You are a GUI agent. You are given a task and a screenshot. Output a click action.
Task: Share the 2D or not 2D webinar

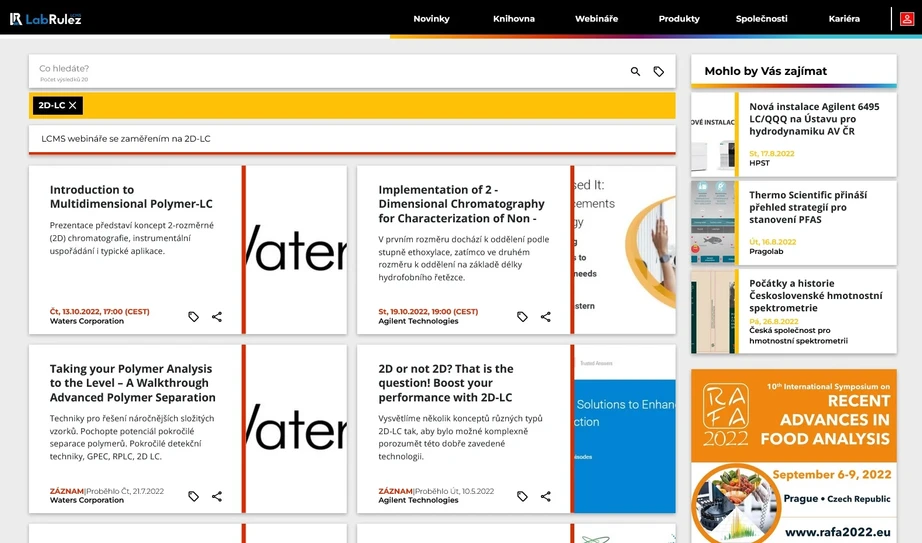pyautogui.click(x=546, y=496)
